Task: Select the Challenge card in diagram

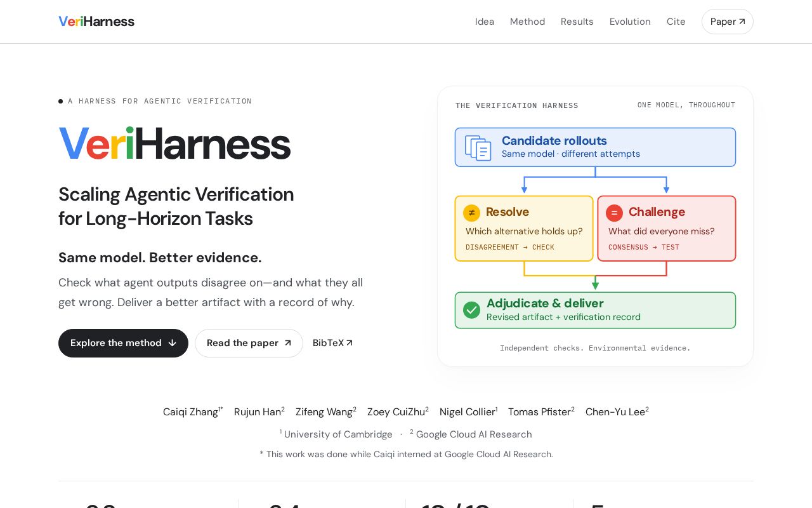Action: [667, 229]
